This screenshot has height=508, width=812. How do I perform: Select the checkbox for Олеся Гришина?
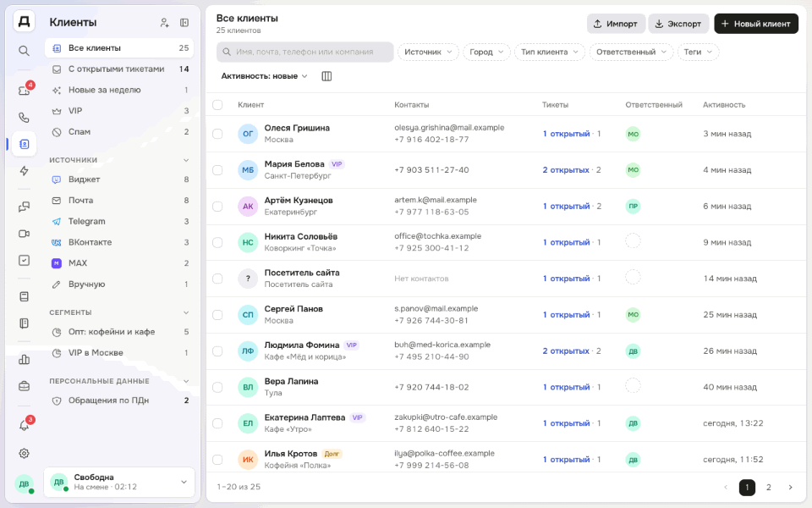click(217, 134)
